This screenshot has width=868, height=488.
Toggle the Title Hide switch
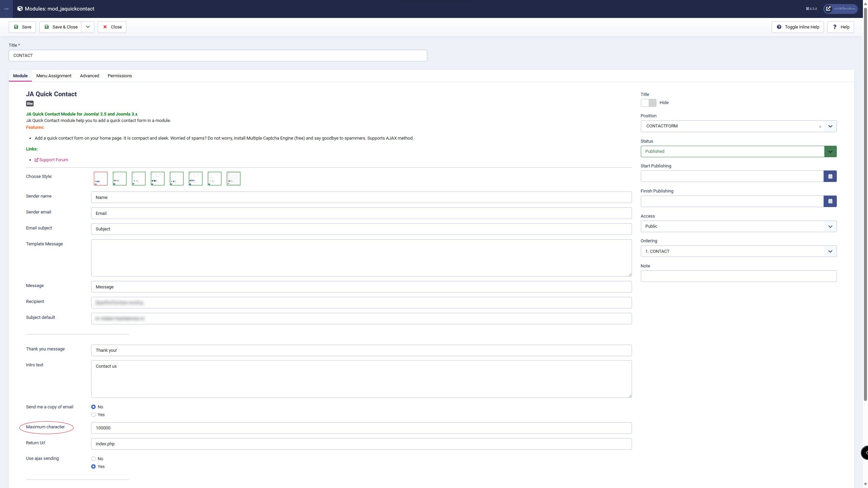[648, 103]
